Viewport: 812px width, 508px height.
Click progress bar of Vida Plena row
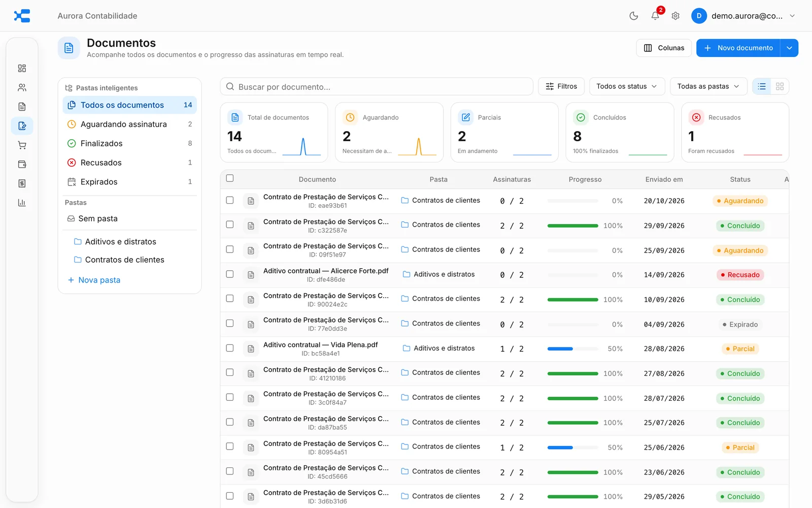coord(572,349)
